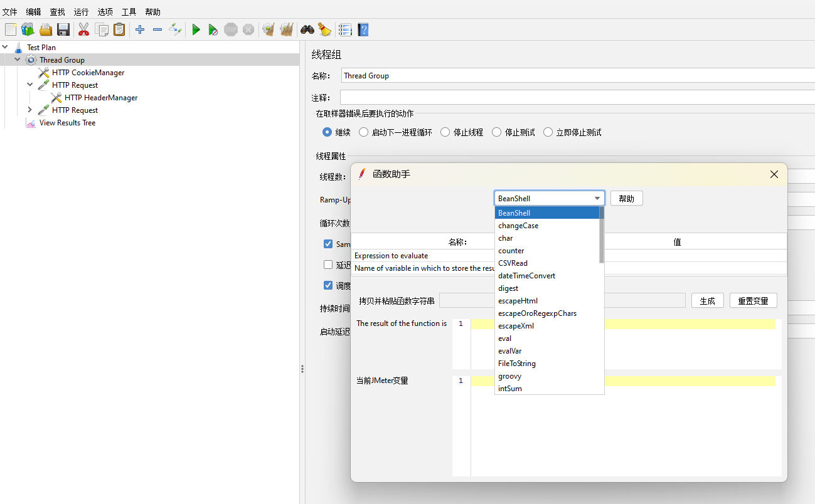This screenshot has width=815, height=504.
Task: Click the blue question mark help icon
Action: click(363, 29)
